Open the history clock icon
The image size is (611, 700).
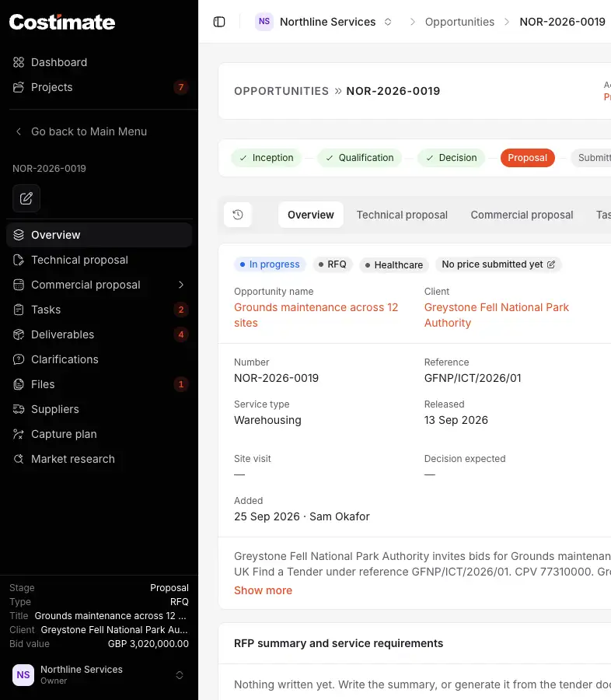(x=238, y=215)
